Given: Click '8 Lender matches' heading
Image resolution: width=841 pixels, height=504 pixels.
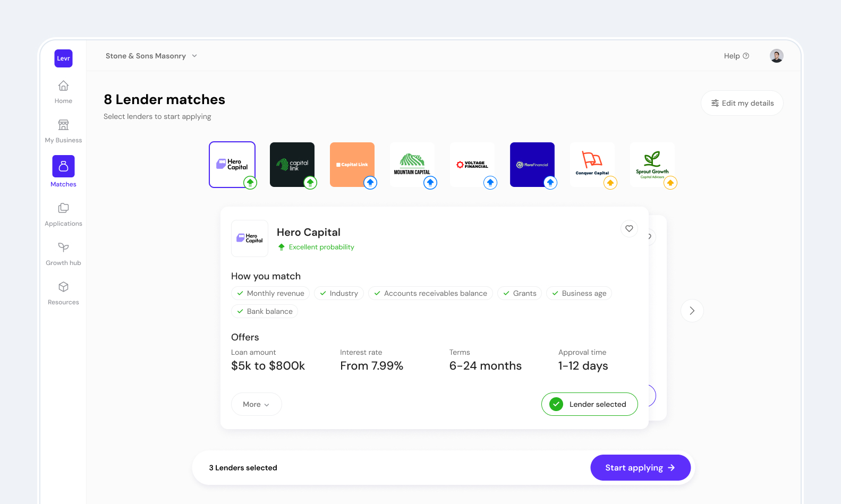Looking at the screenshot, I should click(x=165, y=99).
